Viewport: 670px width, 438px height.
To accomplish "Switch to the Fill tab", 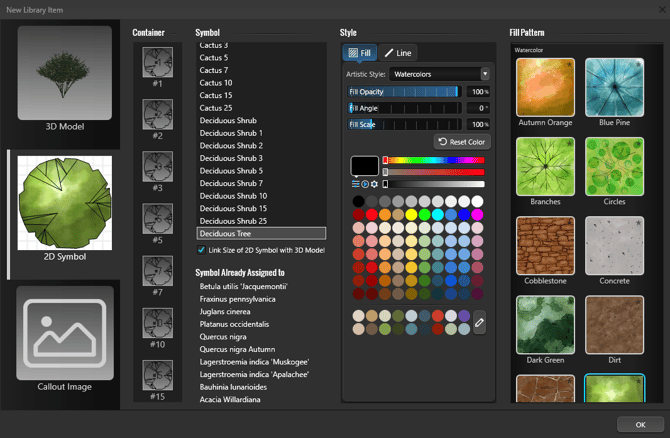I will (x=359, y=53).
